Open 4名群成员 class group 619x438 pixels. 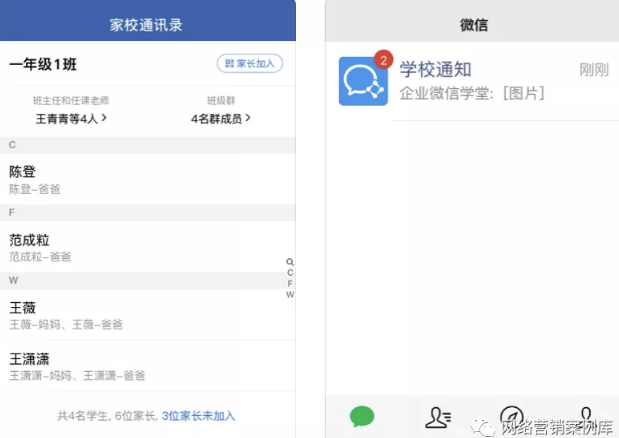point(221,118)
